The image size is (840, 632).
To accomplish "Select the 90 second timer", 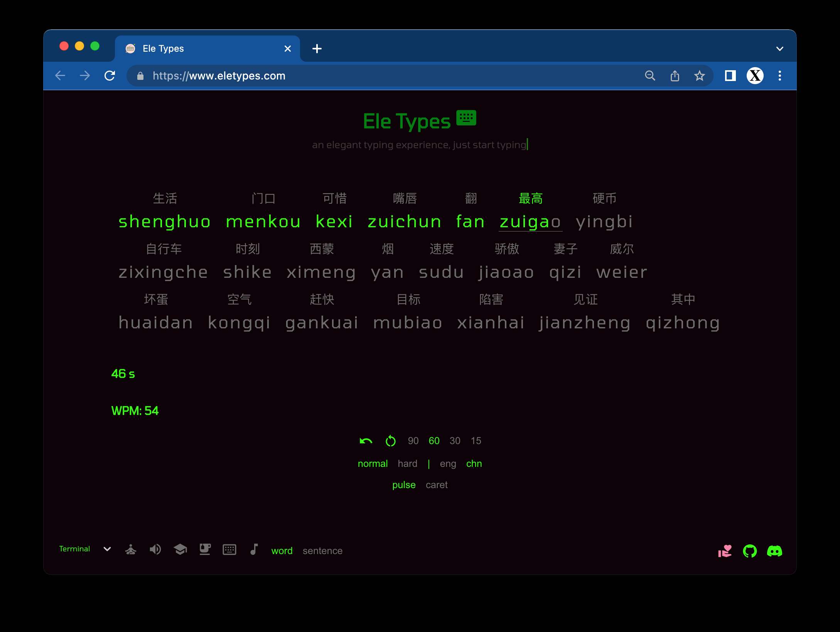I will [413, 441].
